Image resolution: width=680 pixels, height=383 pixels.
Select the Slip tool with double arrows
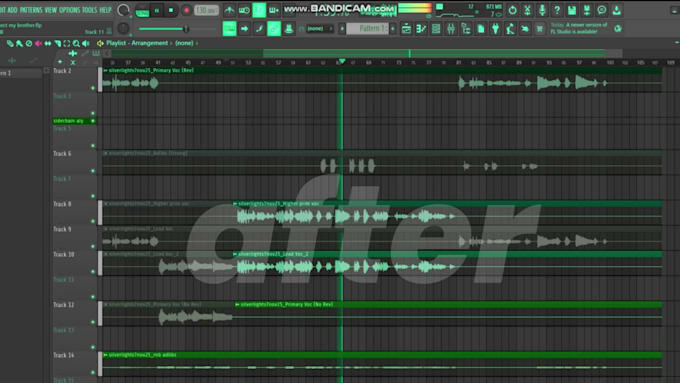click(48, 43)
